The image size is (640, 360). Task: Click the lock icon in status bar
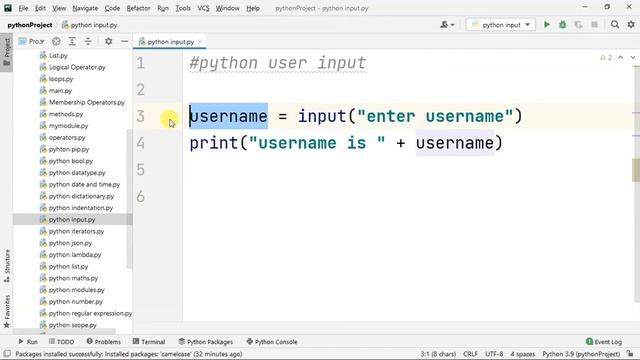630,354
